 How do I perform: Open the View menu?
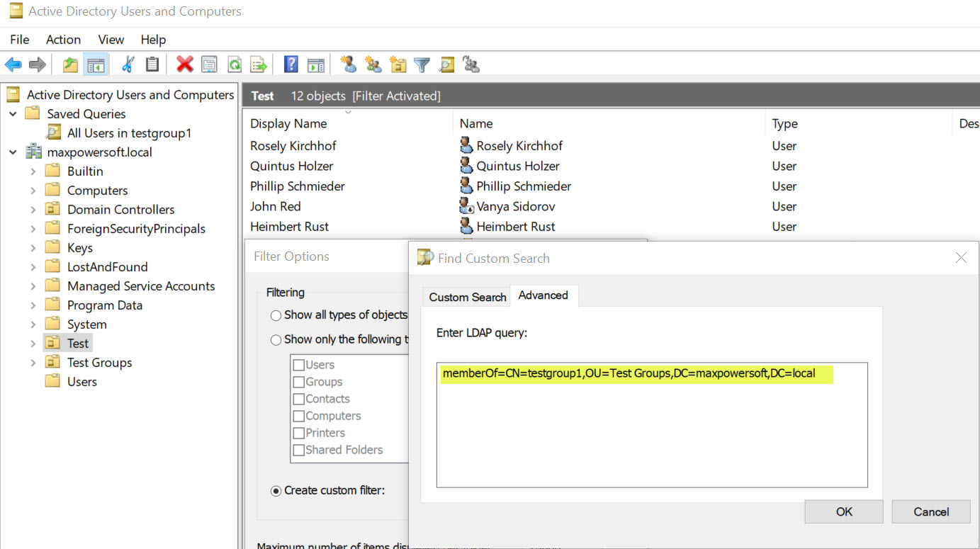(x=111, y=40)
